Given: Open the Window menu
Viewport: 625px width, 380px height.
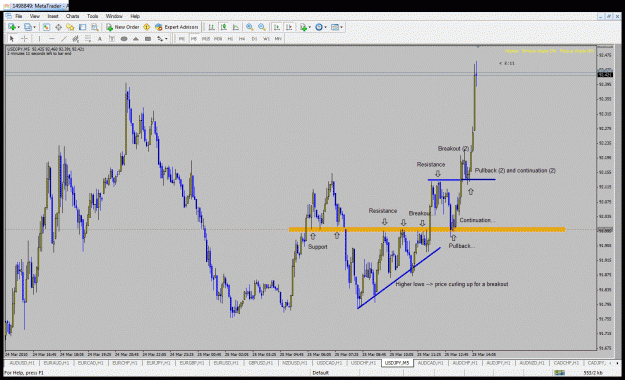Looking at the screenshot, I should [114, 16].
